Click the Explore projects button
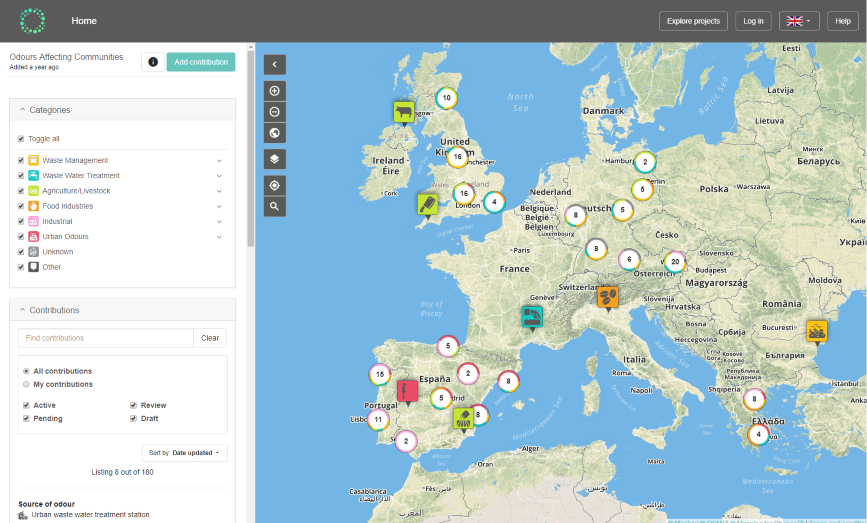 (x=693, y=21)
